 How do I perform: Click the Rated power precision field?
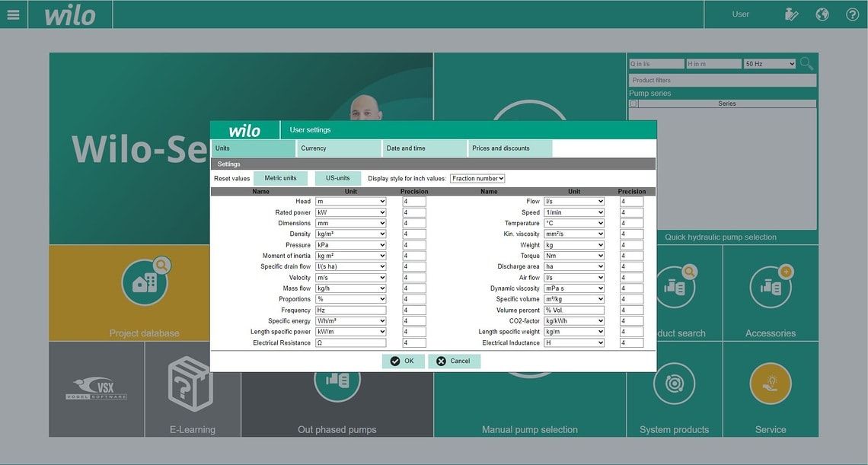(414, 212)
